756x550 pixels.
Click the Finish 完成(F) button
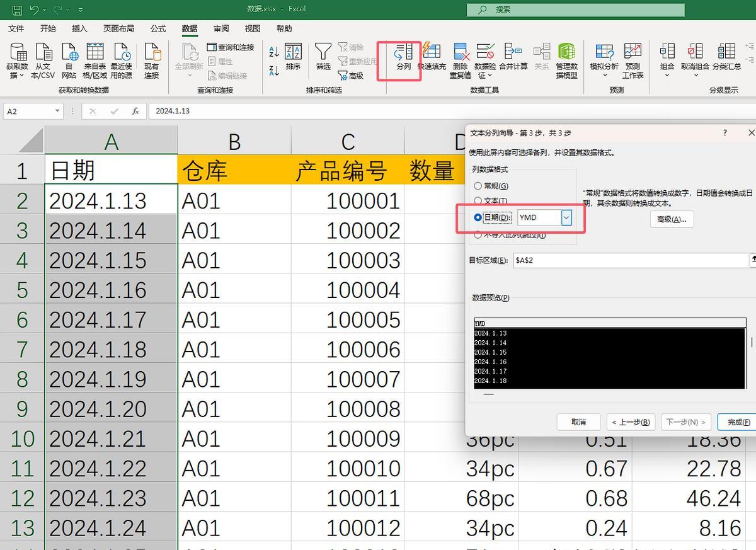point(736,422)
